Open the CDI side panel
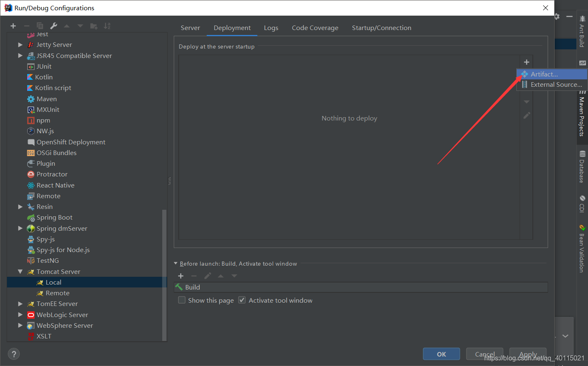Image resolution: width=588 pixels, height=366 pixels. click(x=582, y=204)
